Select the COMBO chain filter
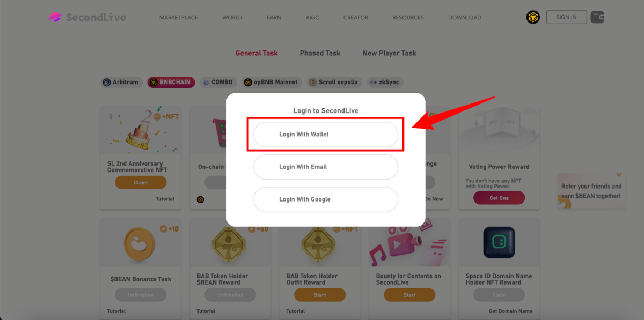 tap(217, 83)
